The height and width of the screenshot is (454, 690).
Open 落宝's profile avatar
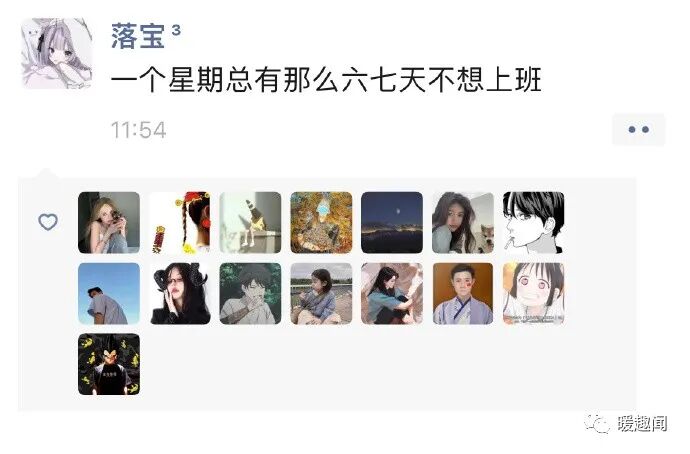(57, 53)
